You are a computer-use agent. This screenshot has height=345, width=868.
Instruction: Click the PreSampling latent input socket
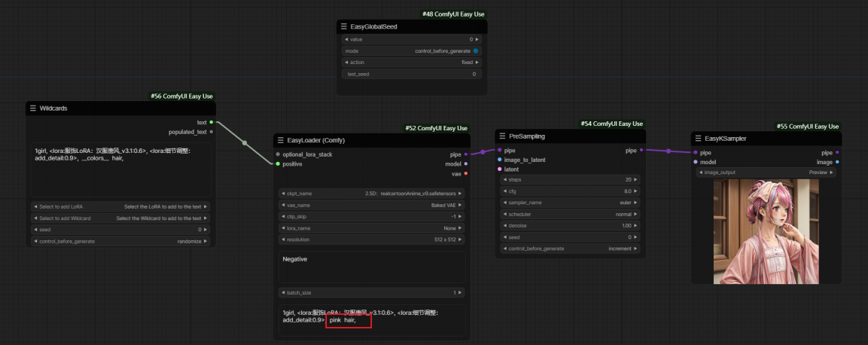pyautogui.click(x=500, y=169)
